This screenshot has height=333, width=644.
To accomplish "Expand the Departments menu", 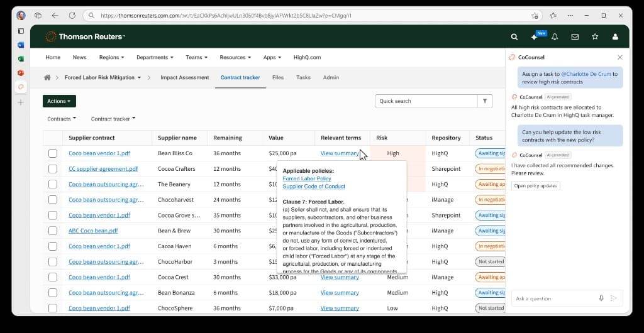I will click(155, 57).
